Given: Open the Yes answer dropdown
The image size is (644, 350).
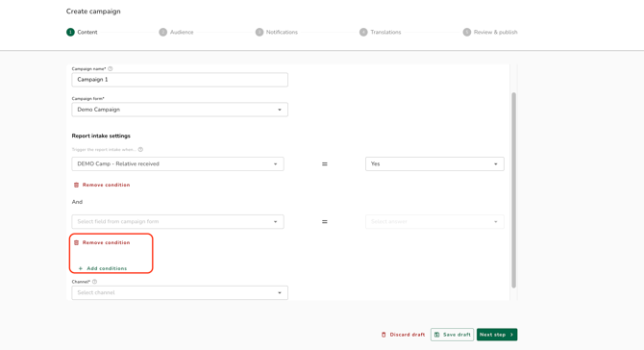Looking at the screenshot, I should [434, 163].
